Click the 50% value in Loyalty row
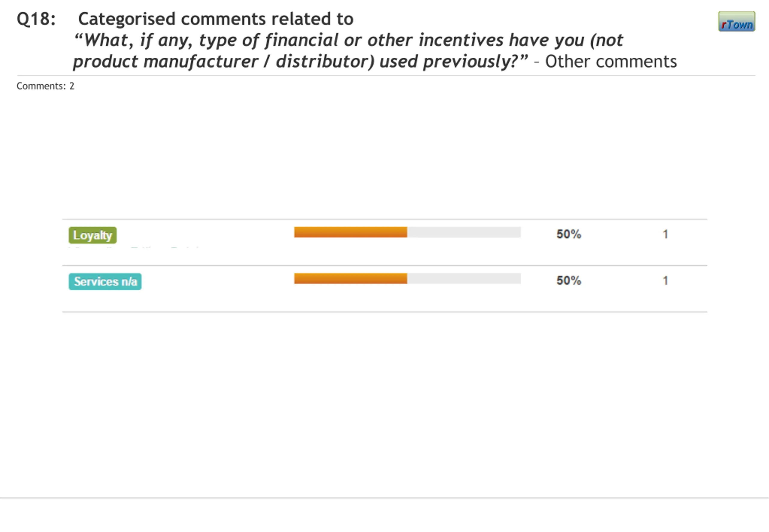This screenshot has height=532, width=769. pos(569,234)
